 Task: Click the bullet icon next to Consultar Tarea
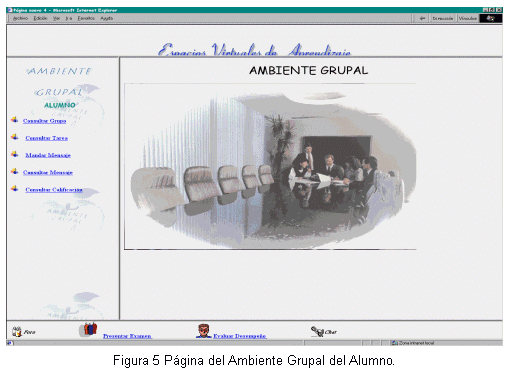pos(14,136)
